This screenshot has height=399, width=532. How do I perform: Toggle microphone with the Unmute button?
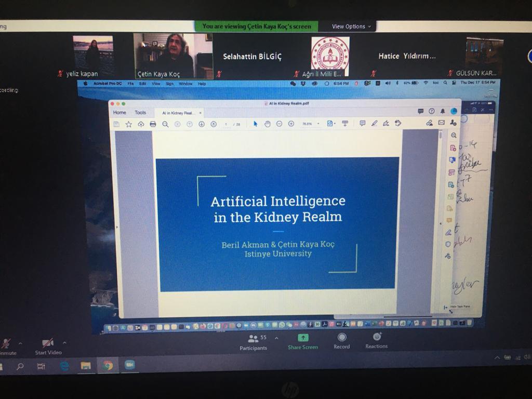click(x=6, y=346)
